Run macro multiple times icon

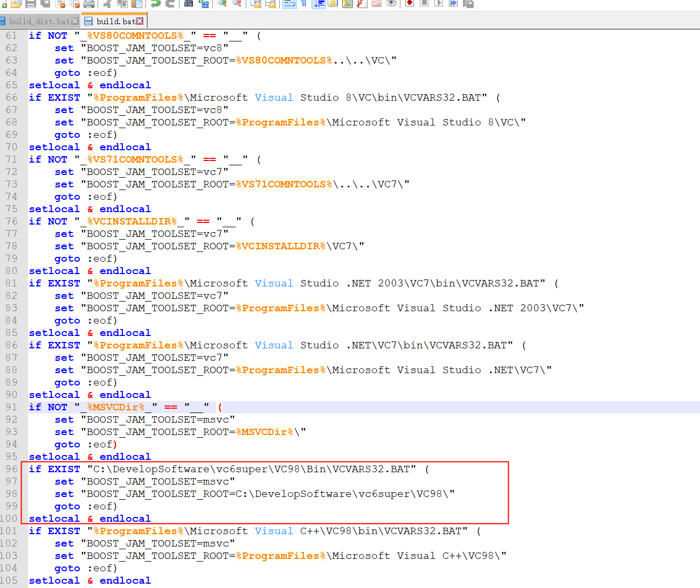click(453, 3)
